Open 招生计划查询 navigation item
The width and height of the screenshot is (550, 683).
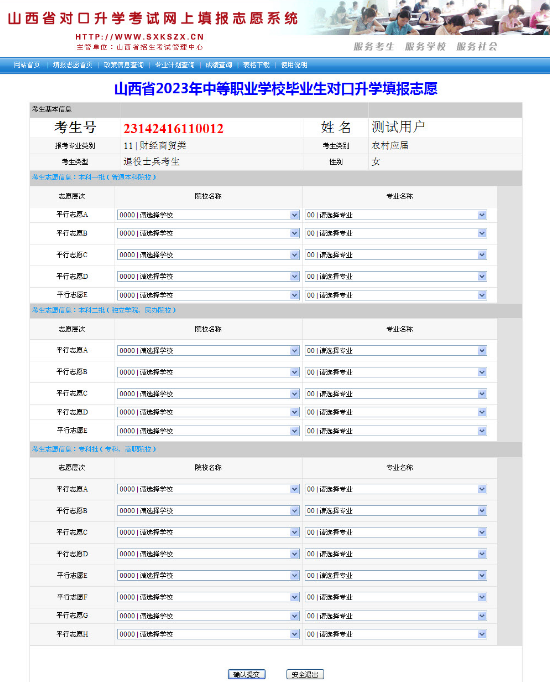[x=175, y=65]
